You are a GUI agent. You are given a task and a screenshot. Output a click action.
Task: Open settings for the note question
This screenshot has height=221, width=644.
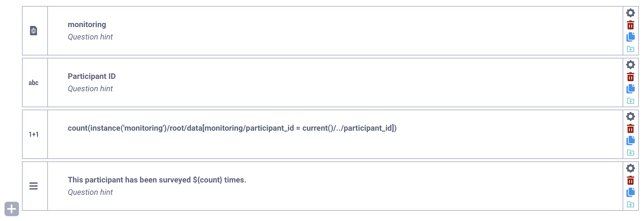[631, 168]
